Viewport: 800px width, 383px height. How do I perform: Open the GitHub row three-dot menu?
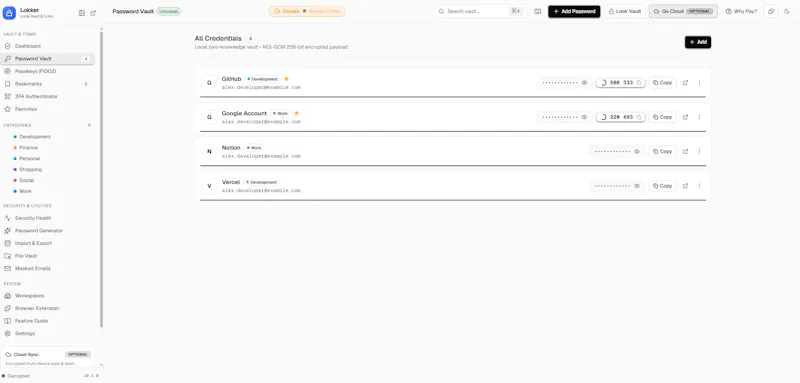coord(699,83)
